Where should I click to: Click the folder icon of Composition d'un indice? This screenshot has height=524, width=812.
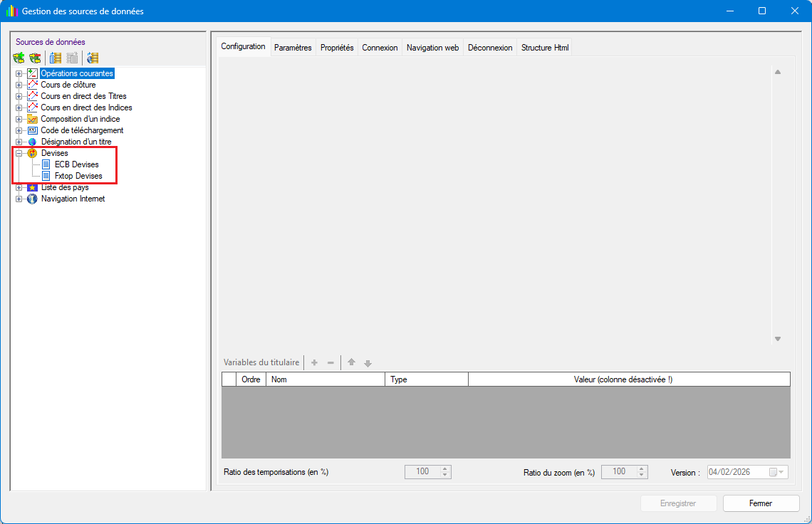click(32, 119)
